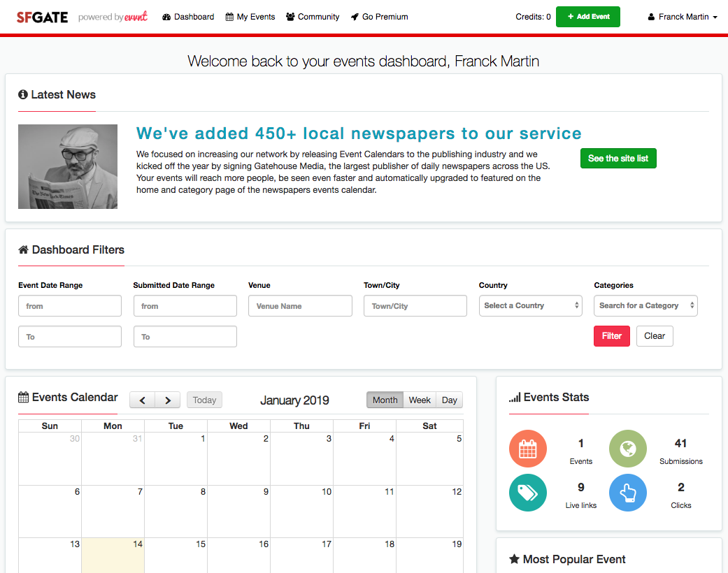Go to the Community page

[x=313, y=17]
